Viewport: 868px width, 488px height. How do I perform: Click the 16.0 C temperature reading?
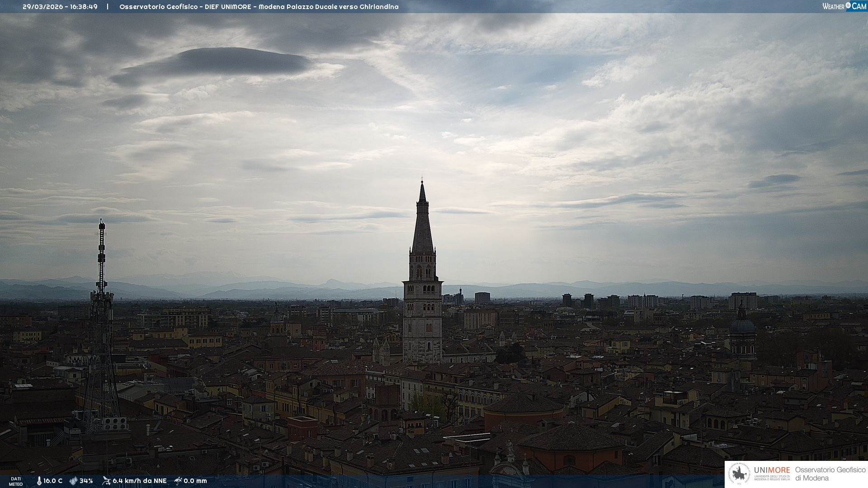click(53, 481)
